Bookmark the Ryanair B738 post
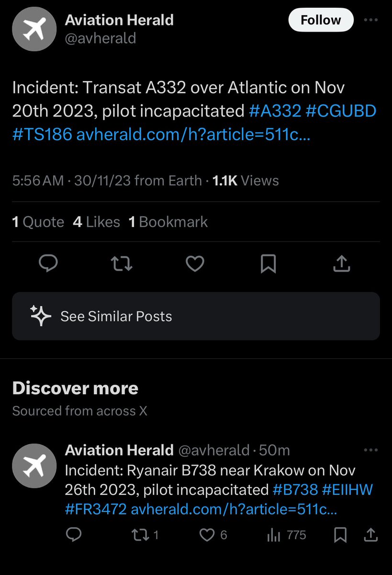Image resolution: width=392 pixels, height=575 pixels. tap(340, 535)
